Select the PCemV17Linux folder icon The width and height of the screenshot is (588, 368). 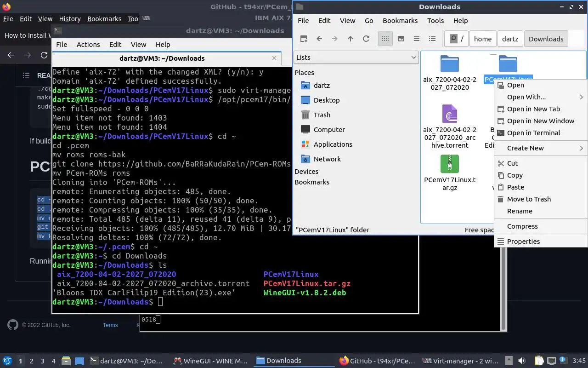pos(508,64)
